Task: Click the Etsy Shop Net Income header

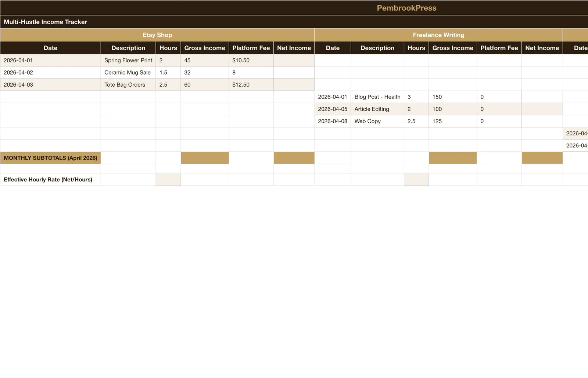Action: click(294, 48)
